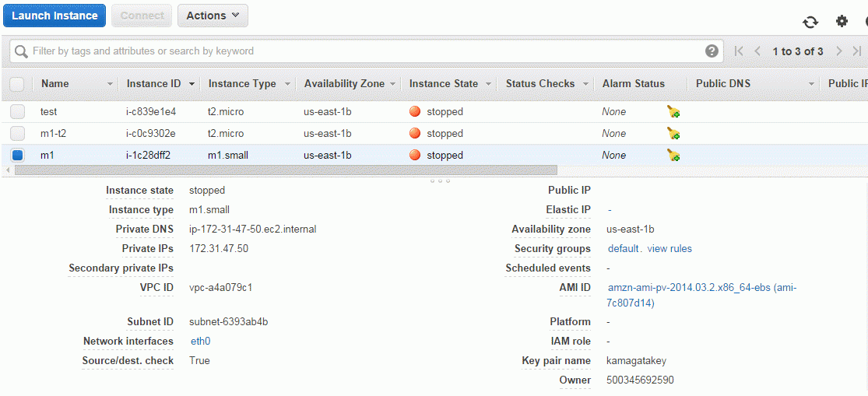Add an alarm for the test instance

point(673,112)
